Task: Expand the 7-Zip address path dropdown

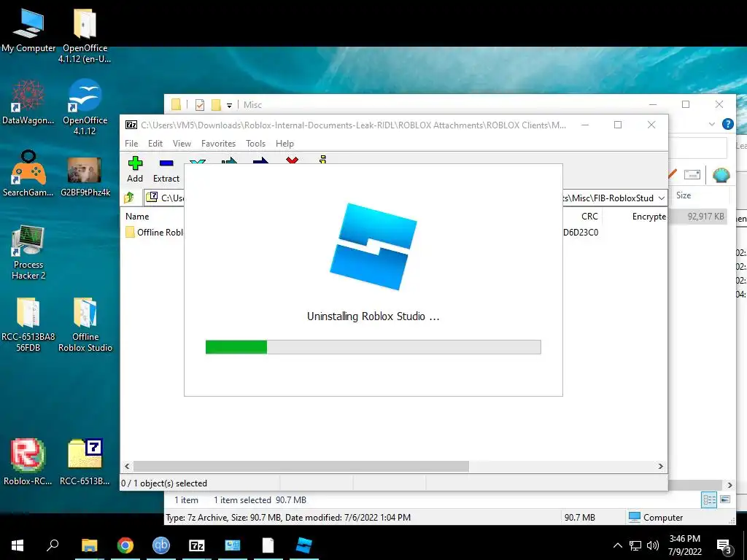Action: (661, 198)
